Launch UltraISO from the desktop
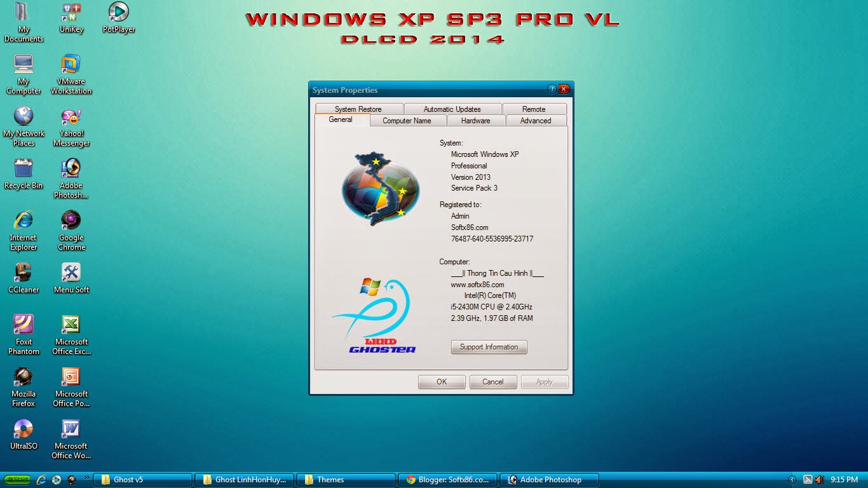Screen dimensions: 868x488 (24, 435)
